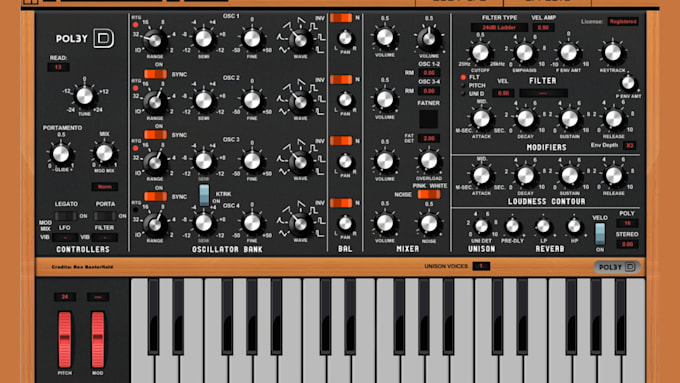Toggle the OSC 4 N balance switch
Viewport: 680px width, 383px height.
coord(341,203)
